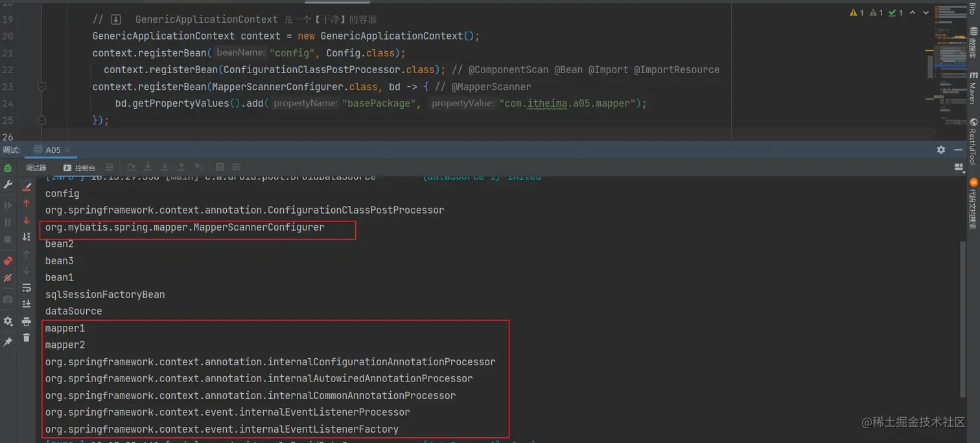
Task: Click internalEventListenerFactory console line
Action: point(222,429)
